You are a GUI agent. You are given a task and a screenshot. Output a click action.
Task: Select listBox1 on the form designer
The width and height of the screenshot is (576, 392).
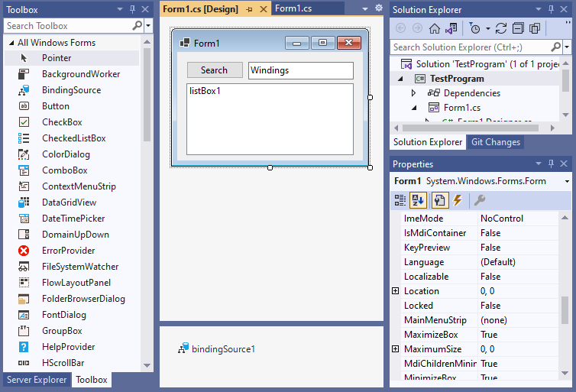pyautogui.click(x=270, y=119)
